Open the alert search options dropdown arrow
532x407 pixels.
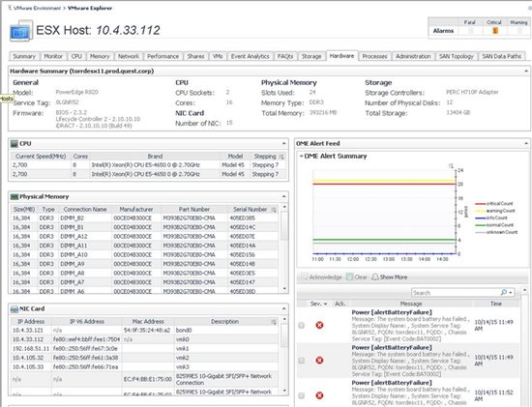(511, 292)
